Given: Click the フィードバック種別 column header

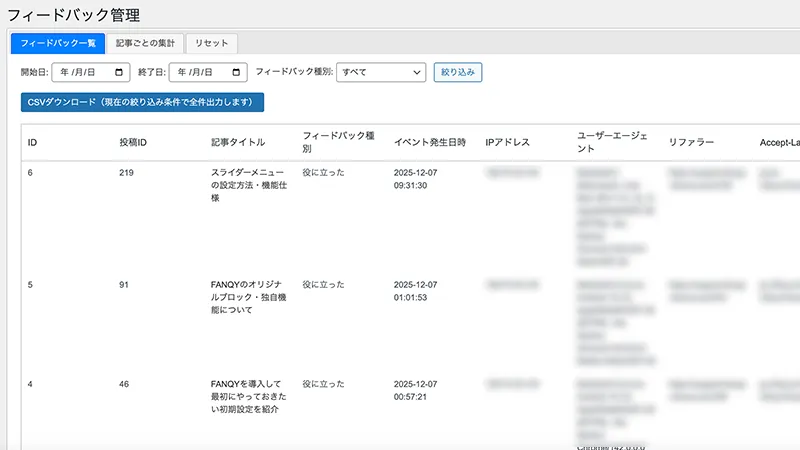Looking at the screenshot, I should tap(338, 142).
